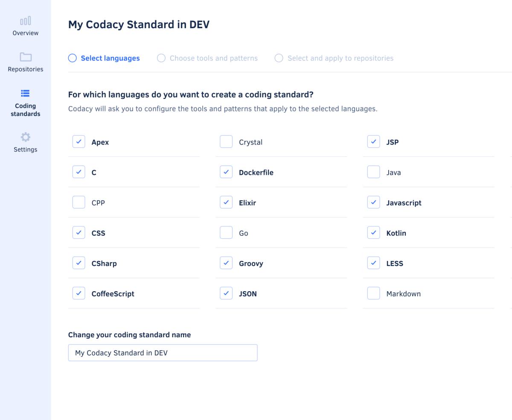Disable the Groovy language checkbox
The height and width of the screenshot is (420, 512).
tap(226, 263)
